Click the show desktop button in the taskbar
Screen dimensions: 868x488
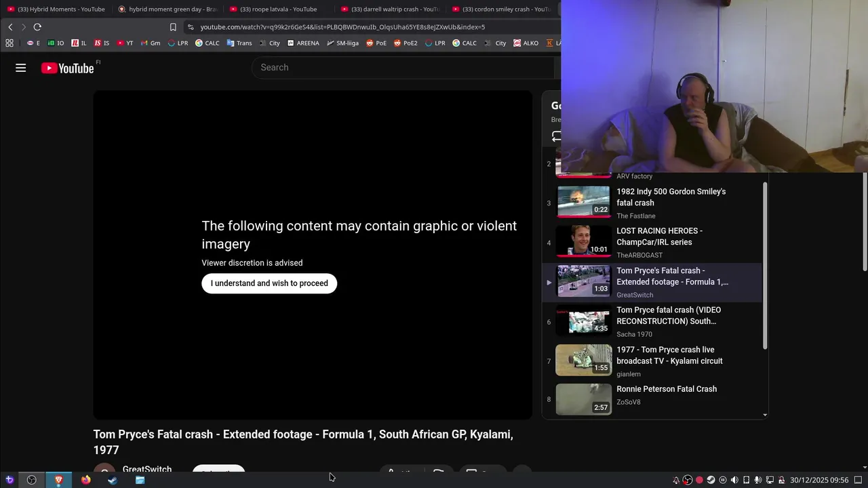[858, 480]
